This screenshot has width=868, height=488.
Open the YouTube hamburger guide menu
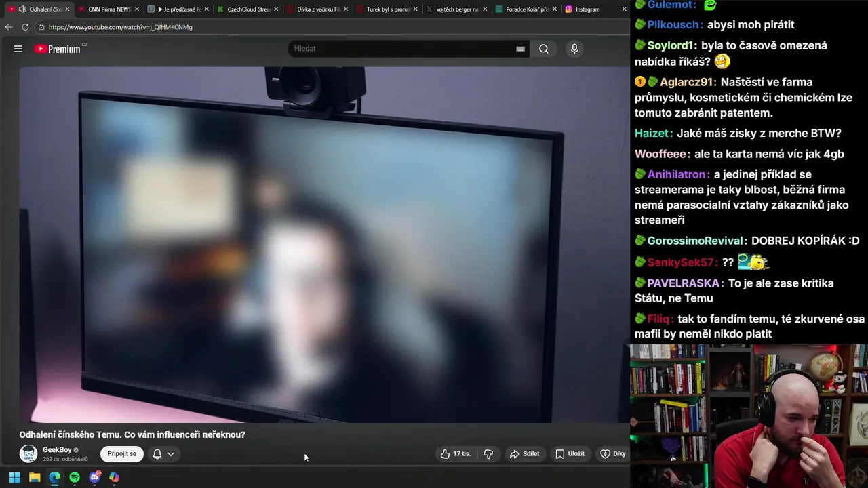18,49
